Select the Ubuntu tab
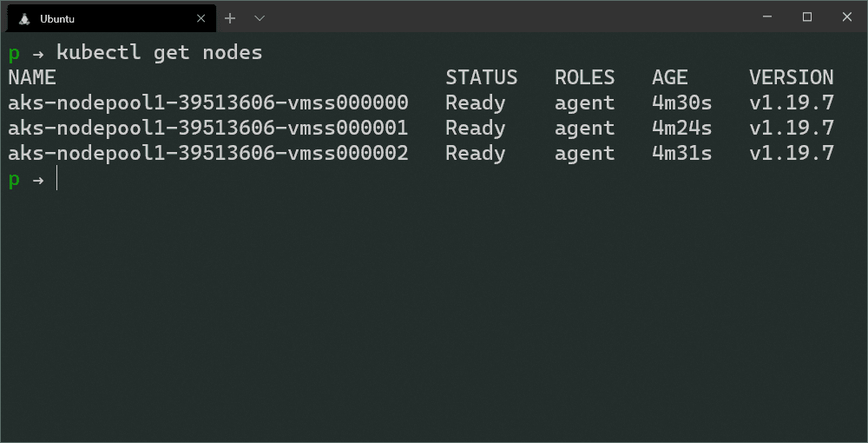 tap(104, 18)
